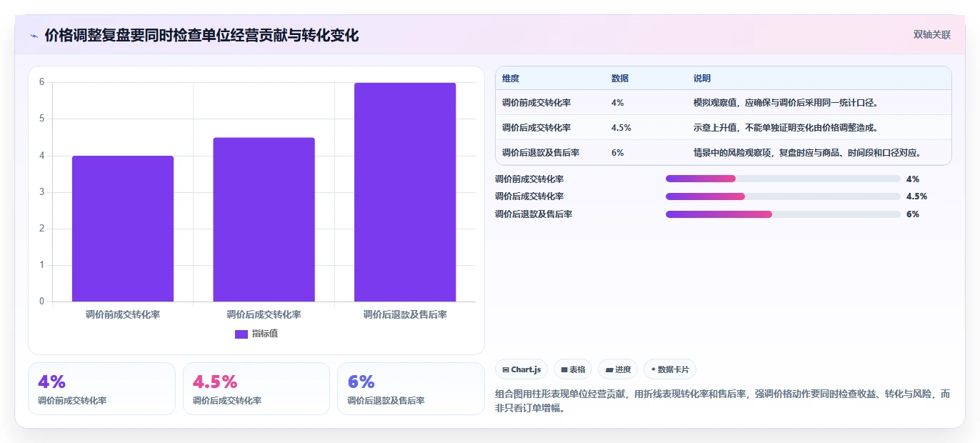
Task: Click the 4% value in table
Action: (x=618, y=103)
